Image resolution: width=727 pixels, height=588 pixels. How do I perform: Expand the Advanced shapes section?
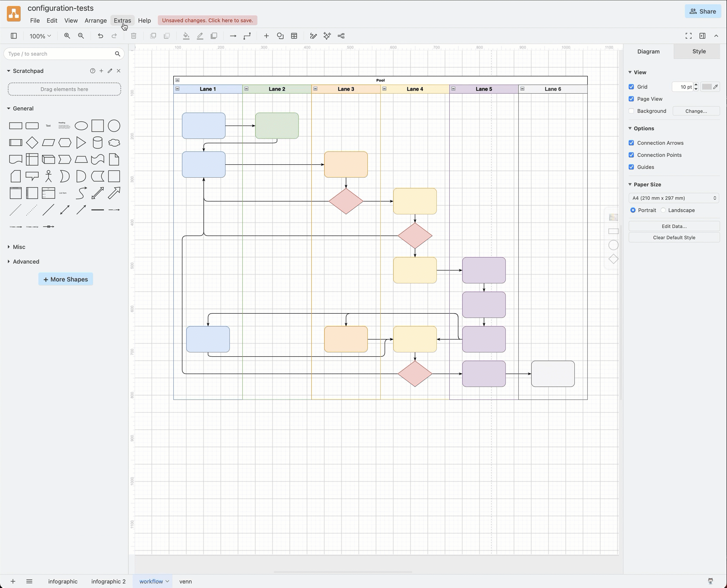(9, 261)
